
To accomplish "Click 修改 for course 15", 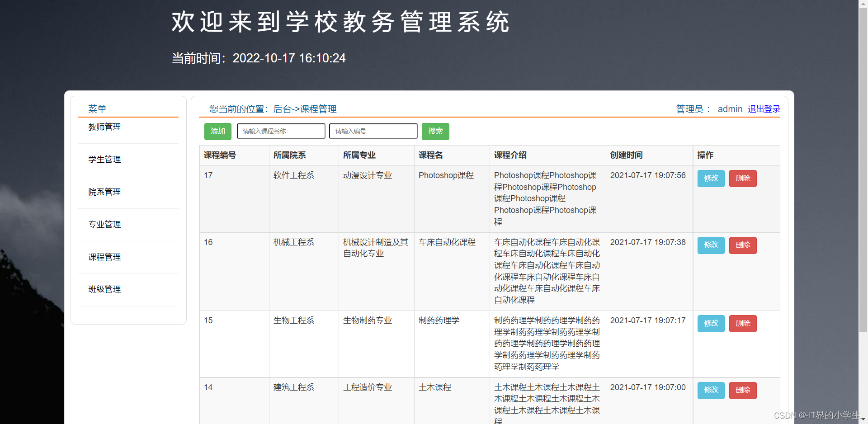I will (711, 324).
